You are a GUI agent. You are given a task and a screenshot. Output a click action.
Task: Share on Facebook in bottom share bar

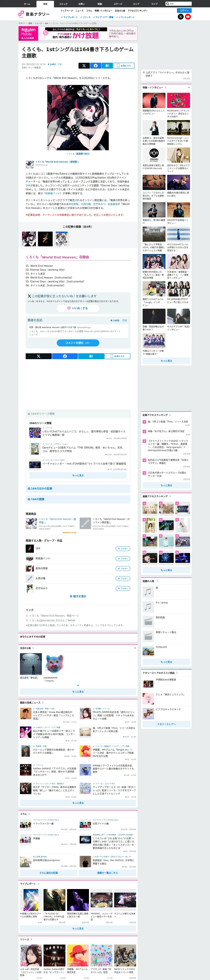click(x=65, y=356)
